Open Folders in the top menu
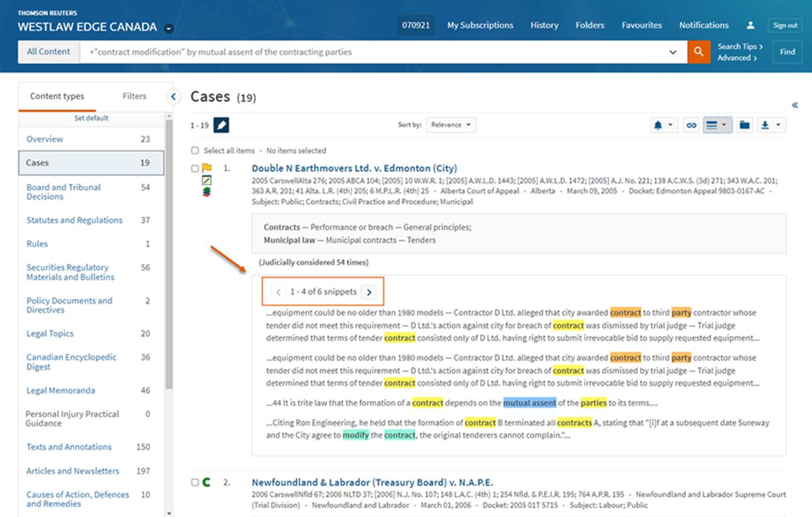Screen dimensions: 812x517 click(590, 25)
